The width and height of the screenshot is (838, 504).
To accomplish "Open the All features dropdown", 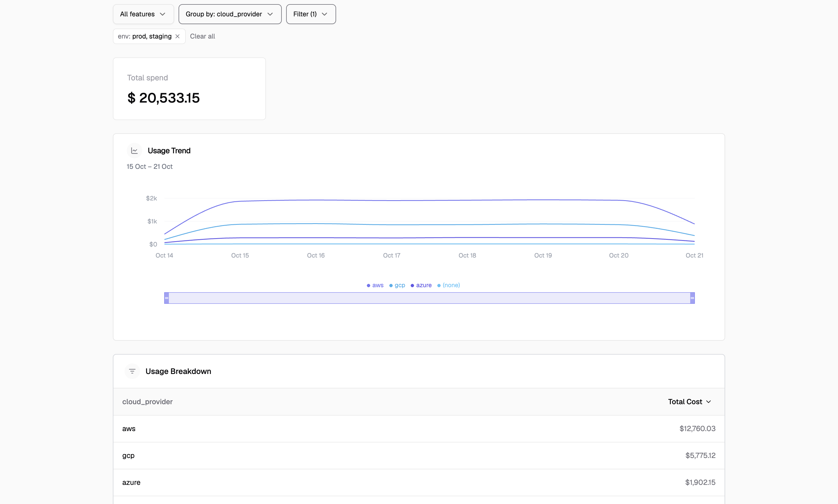I will (143, 14).
